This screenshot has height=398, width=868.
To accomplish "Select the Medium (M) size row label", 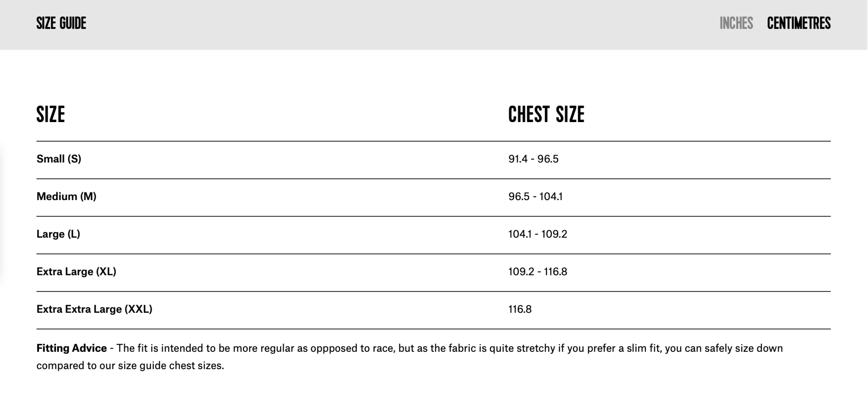I will [67, 196].
